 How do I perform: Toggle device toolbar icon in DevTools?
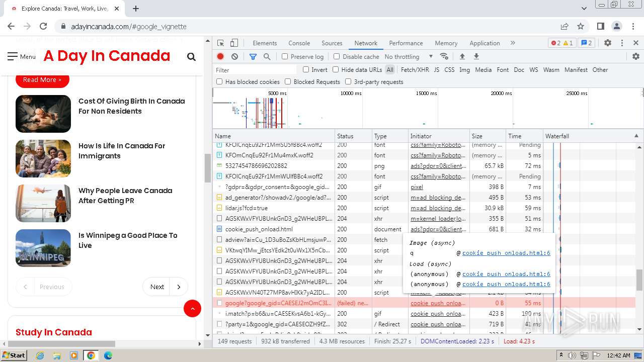point(234,43)
